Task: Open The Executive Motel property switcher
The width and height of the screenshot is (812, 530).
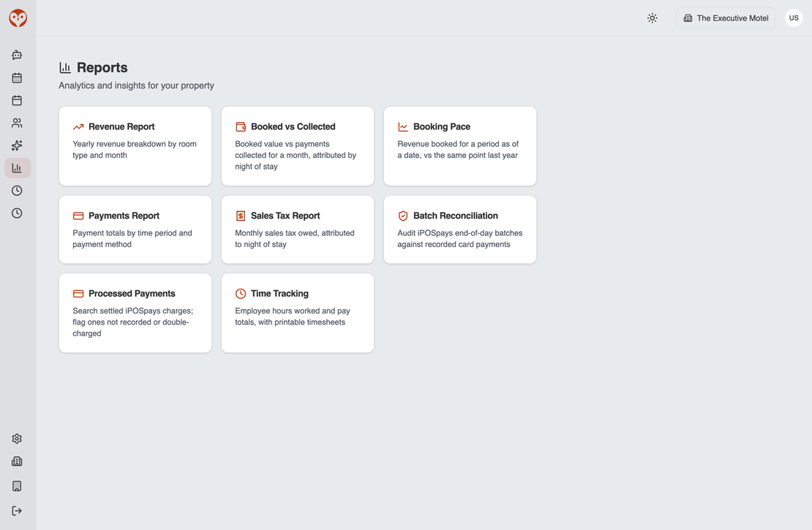Action: pyautogui.click(x=726, y=18)
